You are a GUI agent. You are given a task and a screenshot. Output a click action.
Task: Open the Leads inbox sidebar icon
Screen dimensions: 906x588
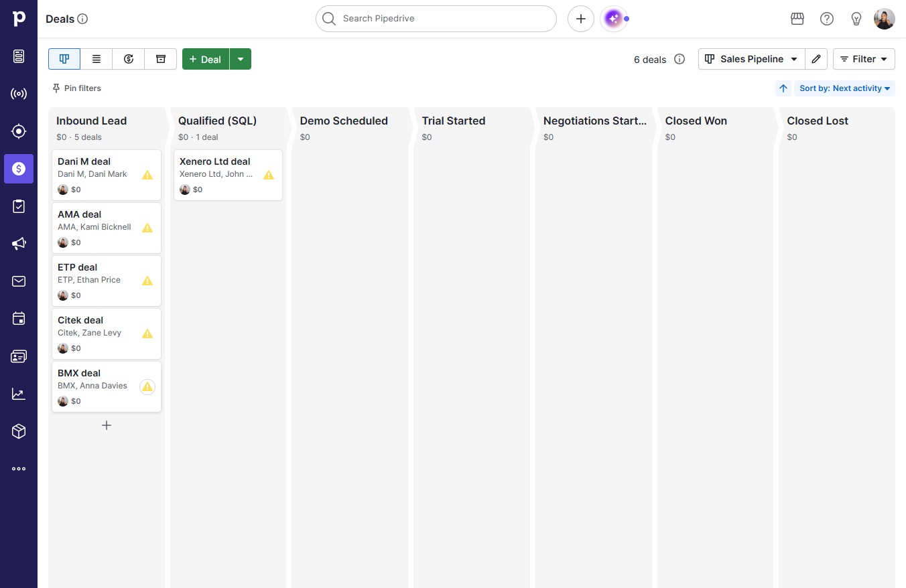[19, 56]
